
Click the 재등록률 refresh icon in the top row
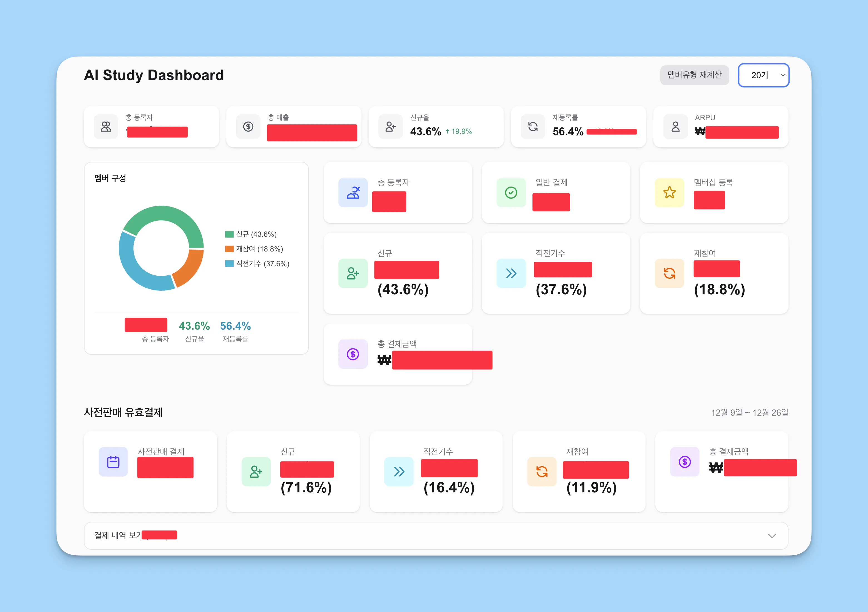tap(533, 127)
